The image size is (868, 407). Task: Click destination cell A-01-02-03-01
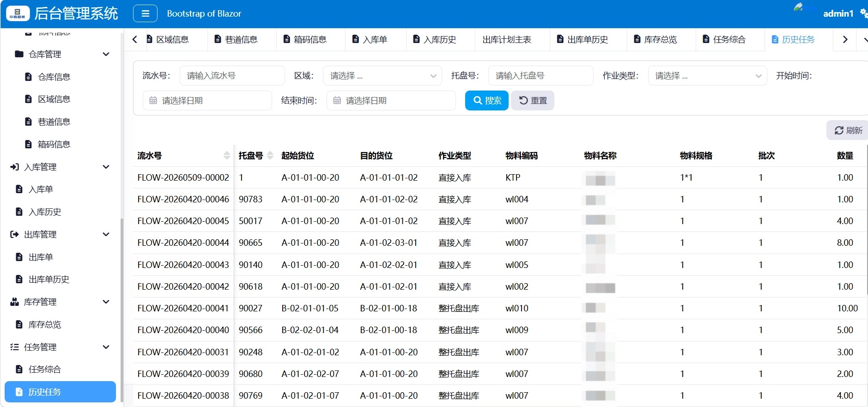tap(388, 243)
